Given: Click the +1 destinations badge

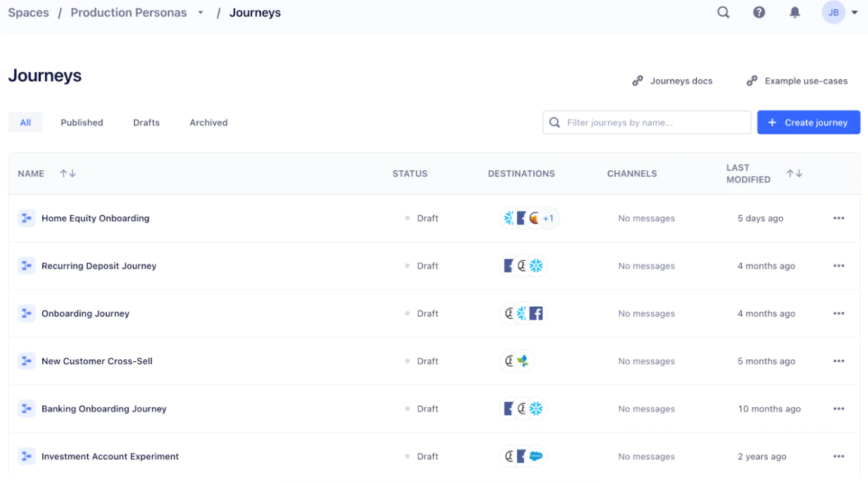Looking at the screenshot, I should point(548,219).
